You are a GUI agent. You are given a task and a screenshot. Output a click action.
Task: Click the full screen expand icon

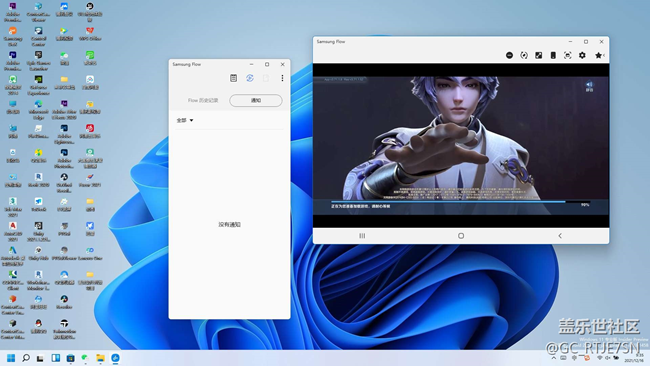pos(538,55)
